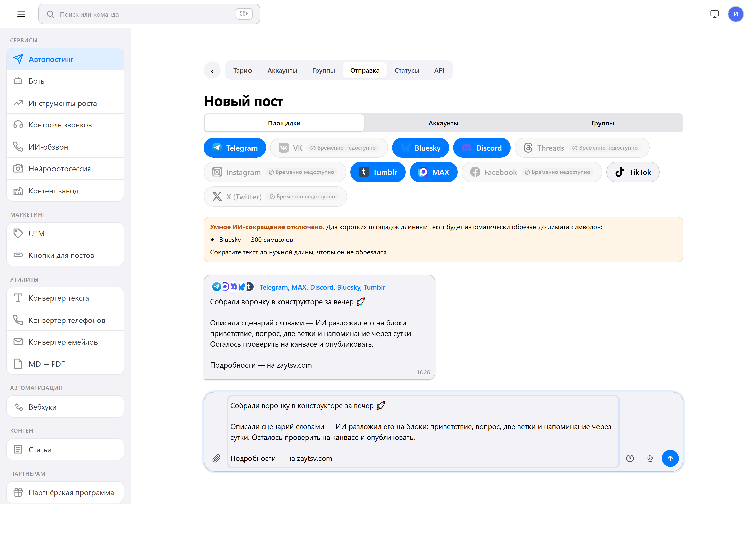Click into the post text area
Image resolution: width=756 pixels, height=536 pixels.
(423, 432)
